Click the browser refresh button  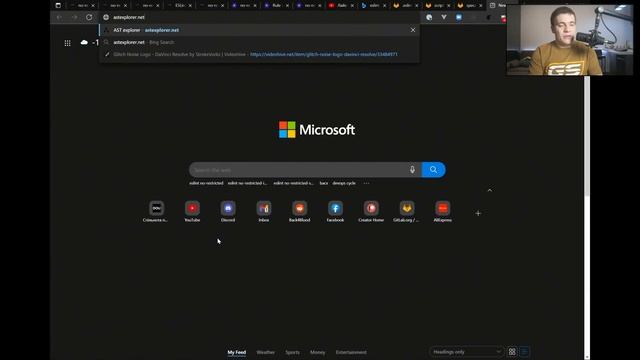(89, 17)
